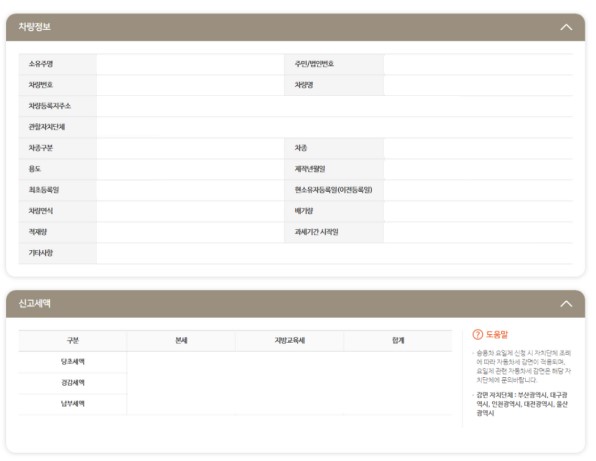Image resolution: width=596 pixels, height=461 pixels.
Task: Click the 본세 column header
Action: [x=181, y=341]
